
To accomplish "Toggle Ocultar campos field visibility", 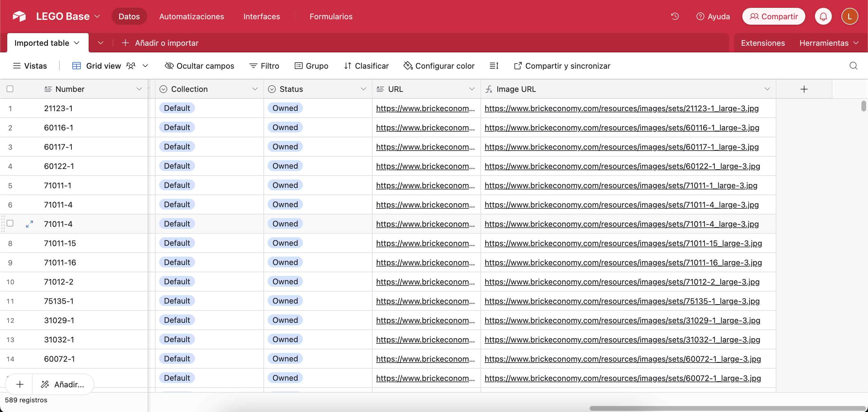I will (200, 66).
